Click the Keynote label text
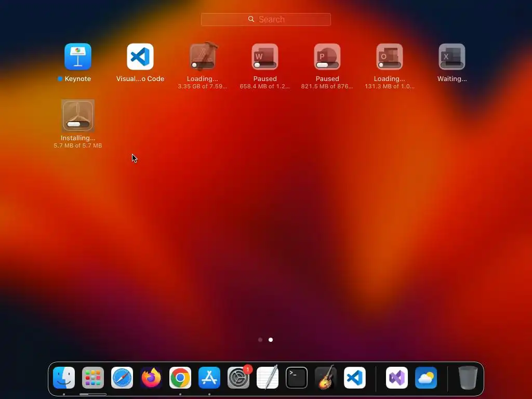Viewport: 532px width, 399px height. [x=78, y=79]
